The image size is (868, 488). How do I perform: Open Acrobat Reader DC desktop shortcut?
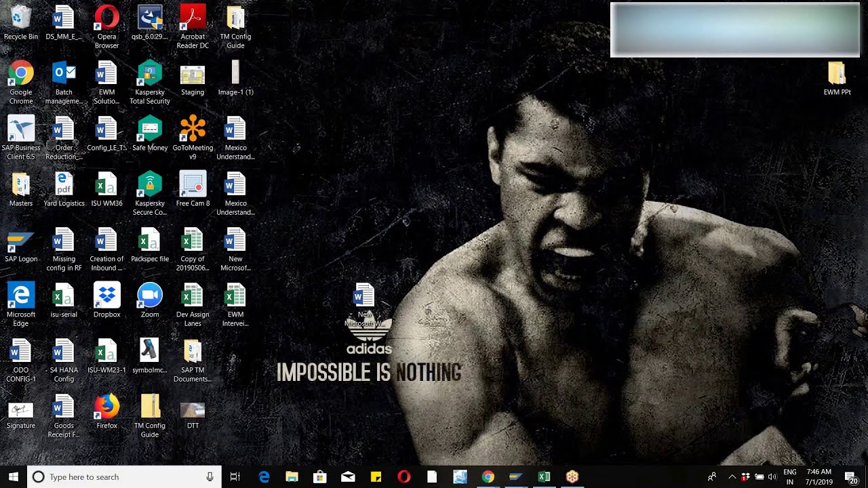(x=193, y=27)
